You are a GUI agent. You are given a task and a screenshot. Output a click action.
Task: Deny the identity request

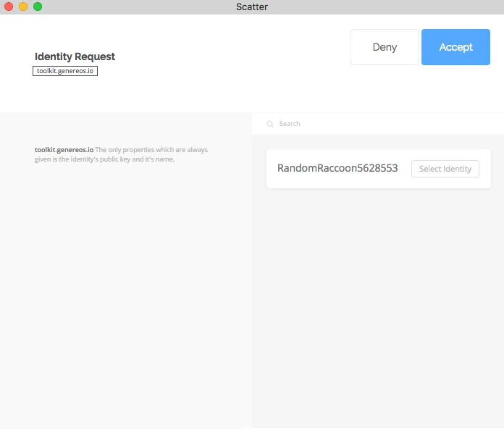[x=385, y=47]
